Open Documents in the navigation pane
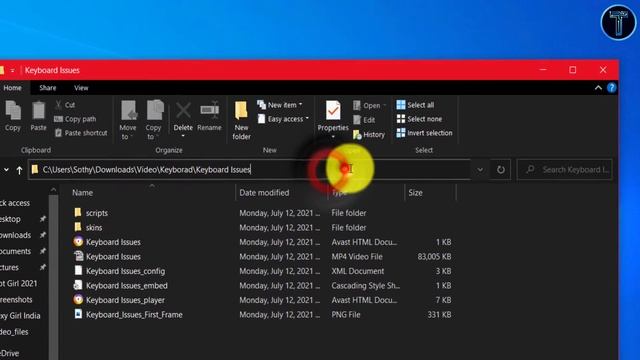The image size is (640, 360). (x=16, y=251)
